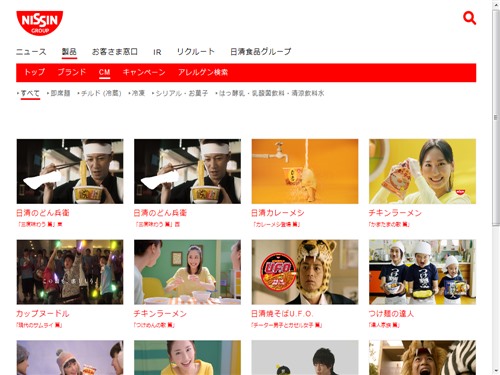This screenshot has height=375, width=500.
Task: Go to the IR section
Action: [157, 52]
